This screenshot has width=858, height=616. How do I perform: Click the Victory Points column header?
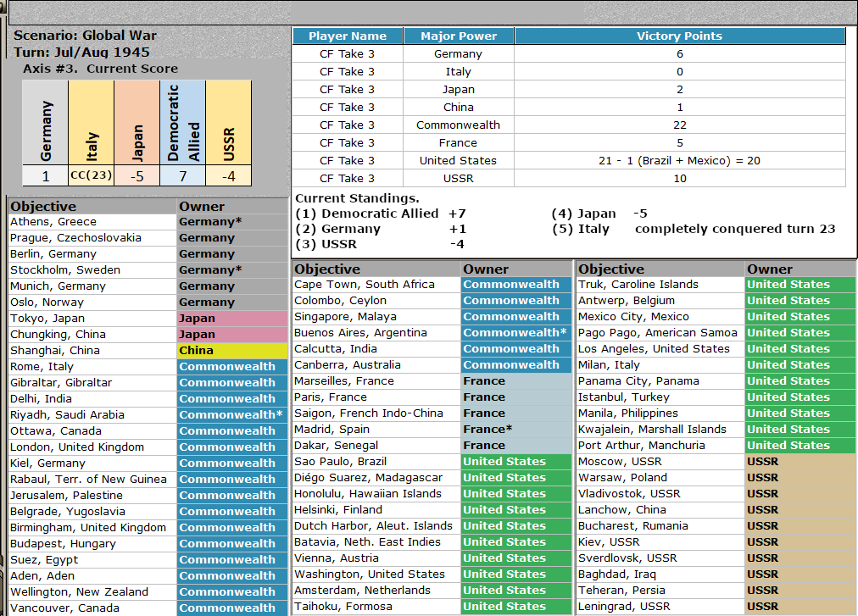click(680, 36)
